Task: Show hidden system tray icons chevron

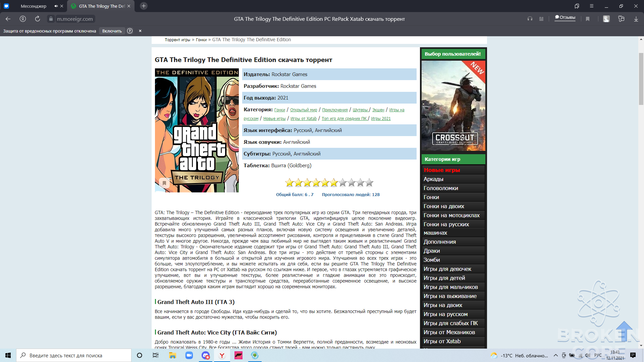Action: pyautogui.click(x=556, y=355)
